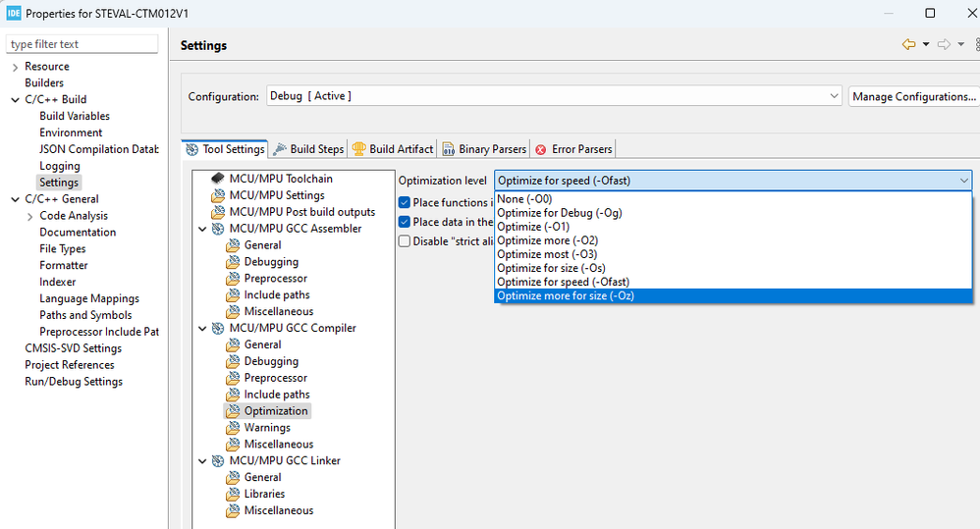Viewport: 980px width, 529px height.
Task: Switch to the Build Steps tab
Action: 308,149
